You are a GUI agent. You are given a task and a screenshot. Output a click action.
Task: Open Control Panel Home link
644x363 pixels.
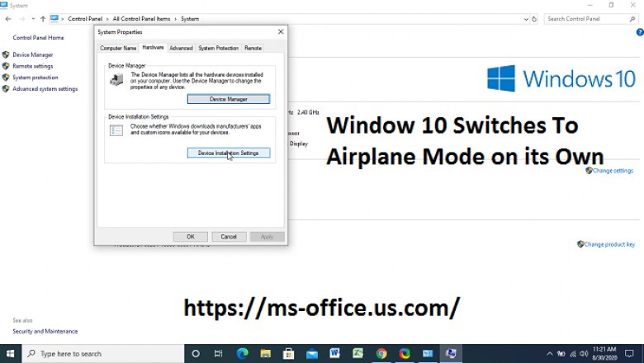coord(38,37)
